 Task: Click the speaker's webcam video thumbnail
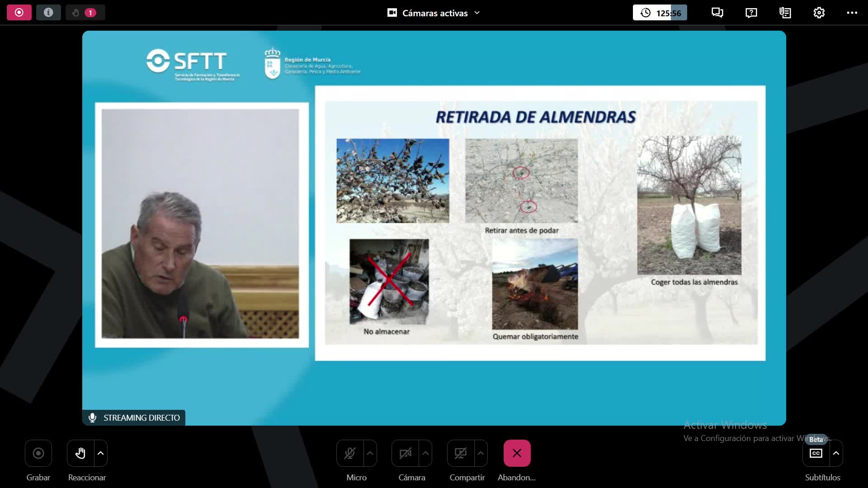(x=200, y=224)
